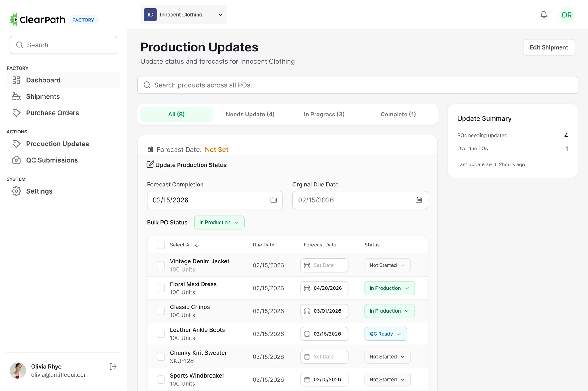This screenshot has width=588, height=391.
Task: Click Olivia Rhye's profile photo
Action: [x=18, y=370]
